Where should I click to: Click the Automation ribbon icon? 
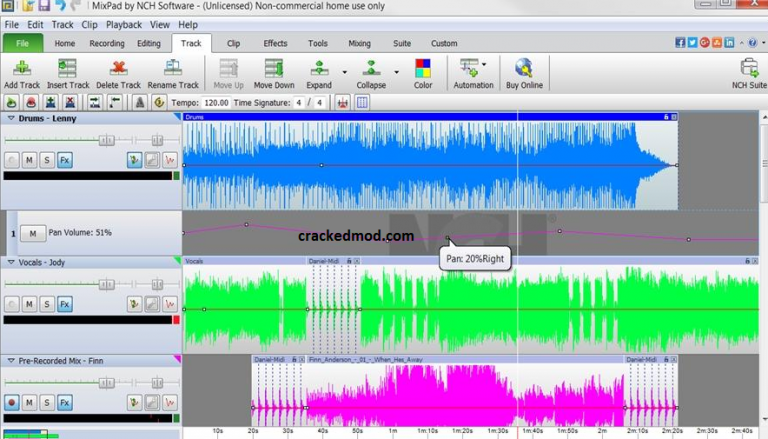click(470, 68)
